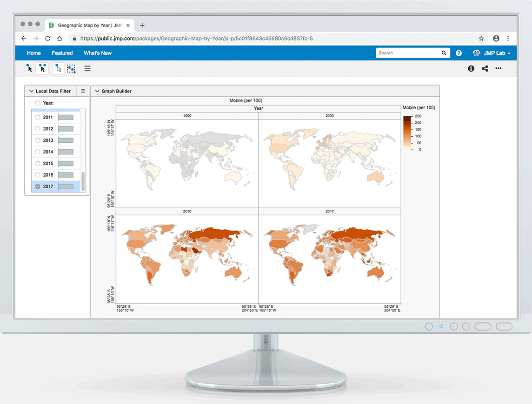Collapse the Local Data Filter panel
Screen dimensions: 532x404
click(x=31, y=91)
